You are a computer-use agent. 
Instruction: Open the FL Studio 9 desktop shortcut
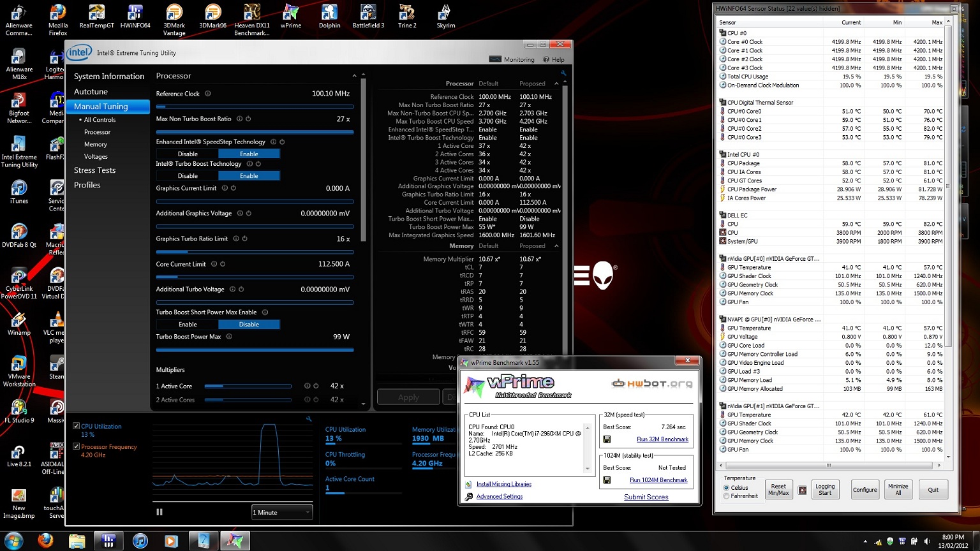(19, 411)
